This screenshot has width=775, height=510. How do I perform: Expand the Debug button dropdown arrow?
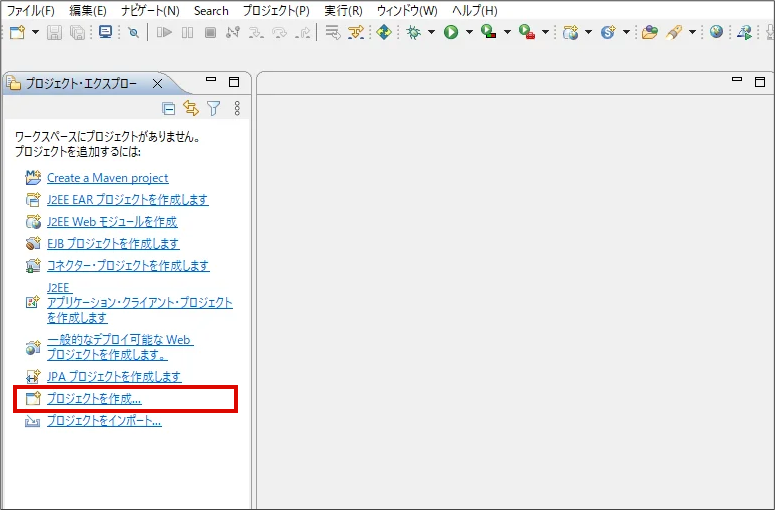click(432, 32)
